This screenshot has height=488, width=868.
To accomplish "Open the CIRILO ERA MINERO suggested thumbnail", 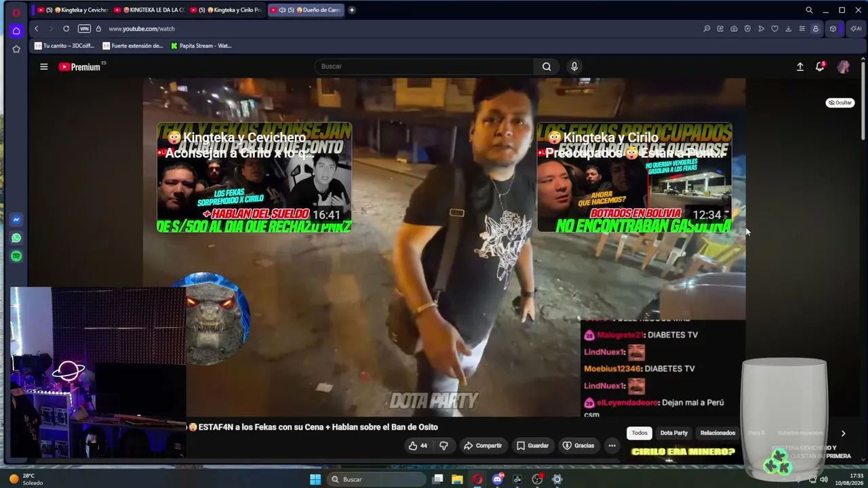I will pos(683,453).
